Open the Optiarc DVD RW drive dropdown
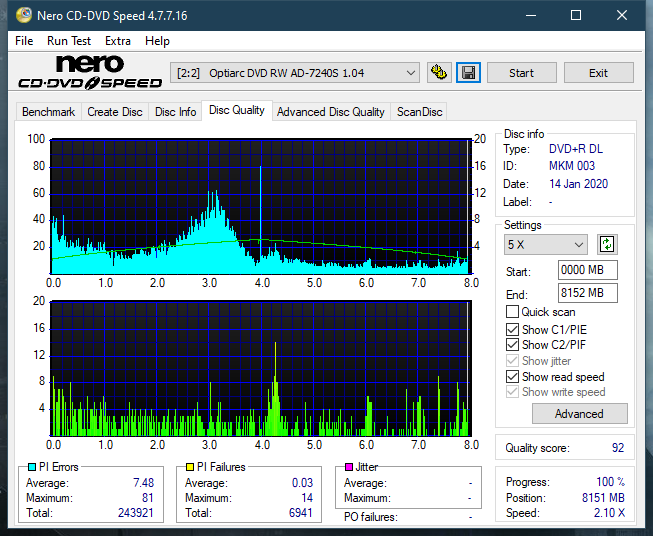 pyautogui.click(x=294, y=73)
